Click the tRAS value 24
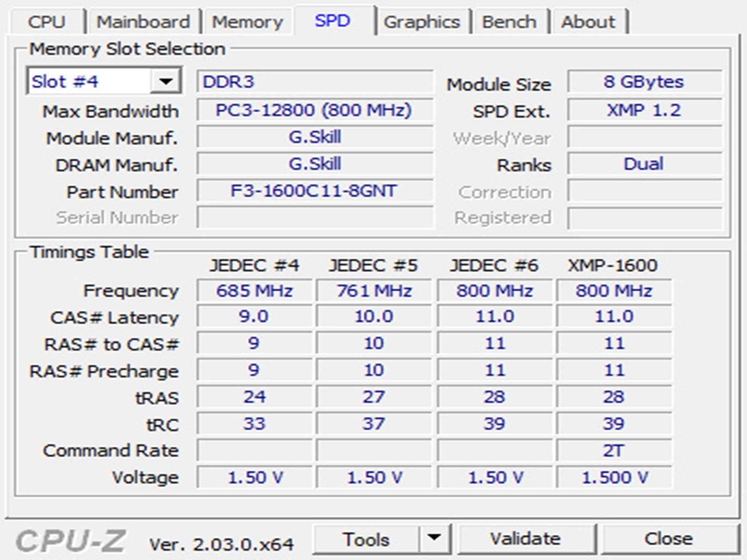 pyautogui.click(x=254, y=397)
